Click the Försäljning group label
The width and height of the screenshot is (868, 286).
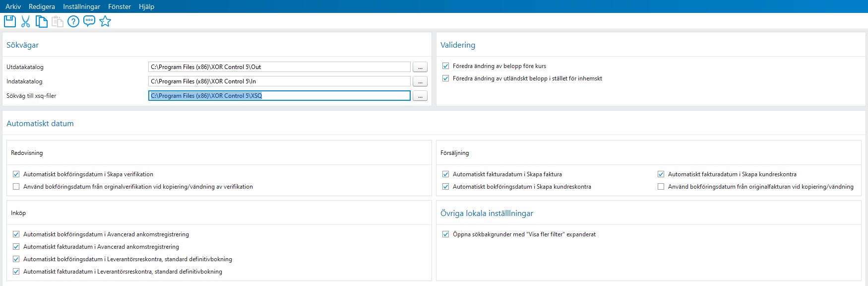pyautogui.click(x=454, y=153)
